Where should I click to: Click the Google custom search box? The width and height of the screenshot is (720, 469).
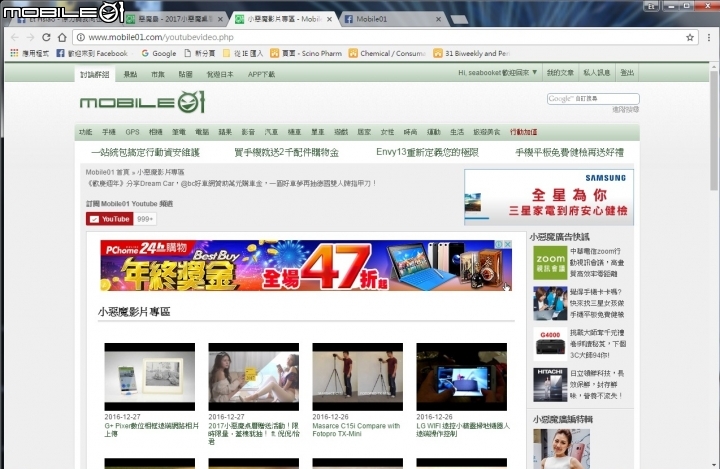pos(593,98)
